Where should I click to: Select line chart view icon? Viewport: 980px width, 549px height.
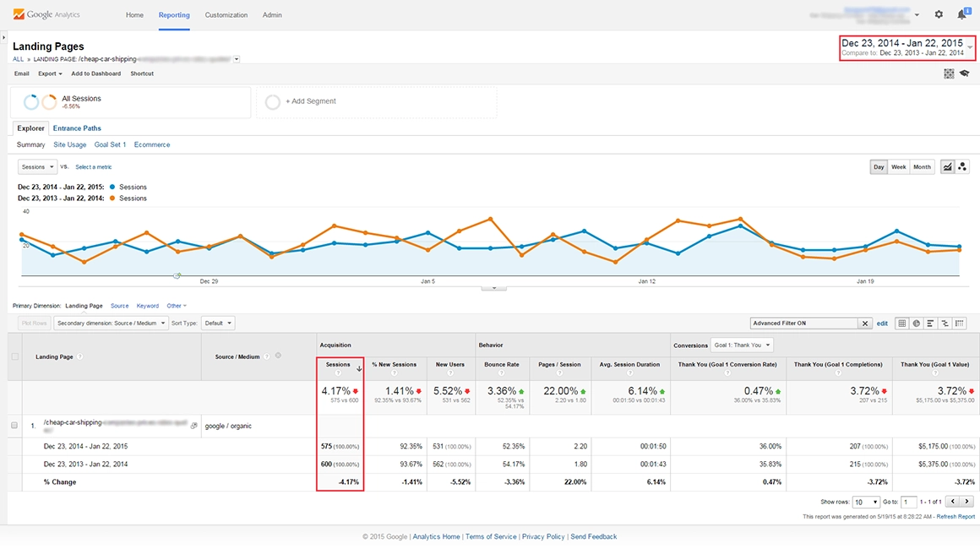(x=948, y=166)
